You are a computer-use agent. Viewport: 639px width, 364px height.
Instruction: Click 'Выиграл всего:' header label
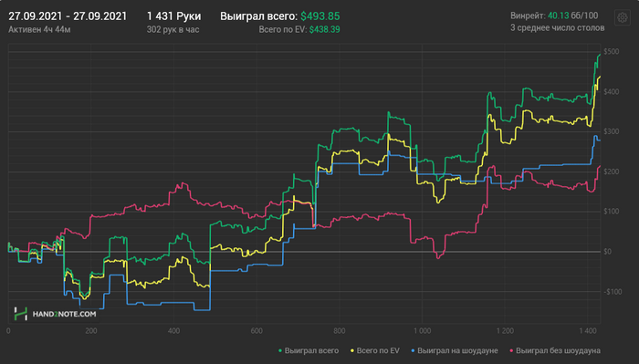258,16
